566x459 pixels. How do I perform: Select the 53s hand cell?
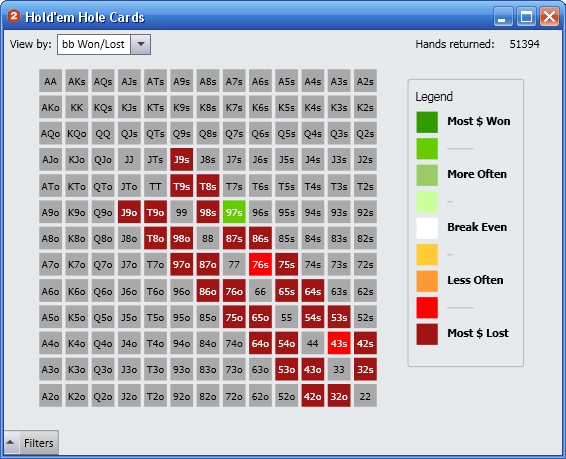[x=339, y=317]
